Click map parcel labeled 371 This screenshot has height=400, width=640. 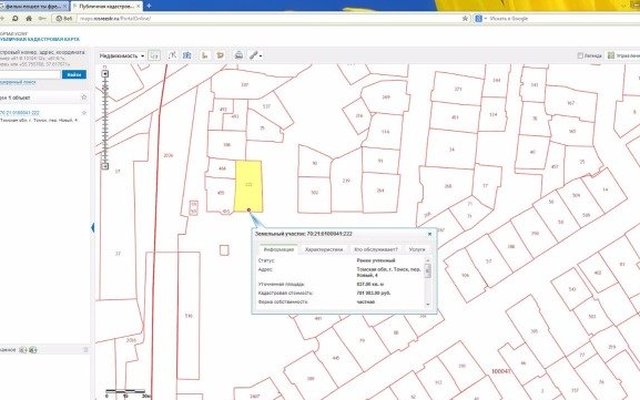coord(458,89)
